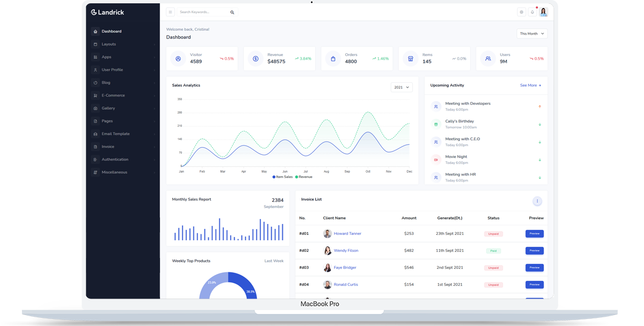Click the Cally's Birthday gift icon

pyautogui.click(x=436, y=124)
